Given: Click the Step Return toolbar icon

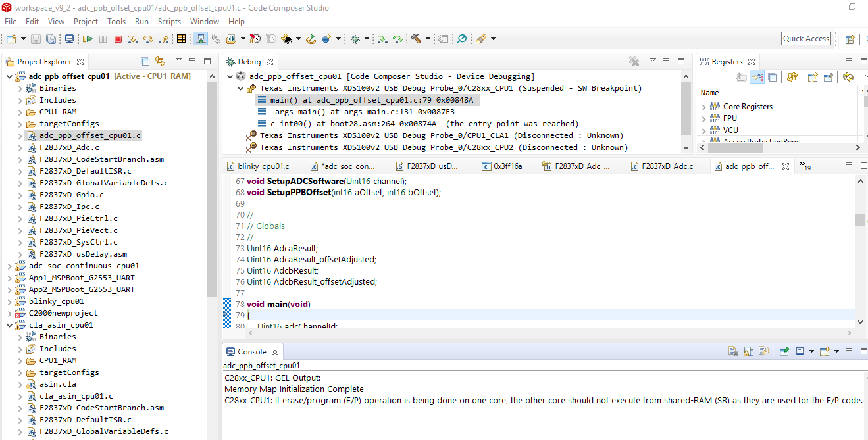Looking at the screenshot, I should 164,39.
